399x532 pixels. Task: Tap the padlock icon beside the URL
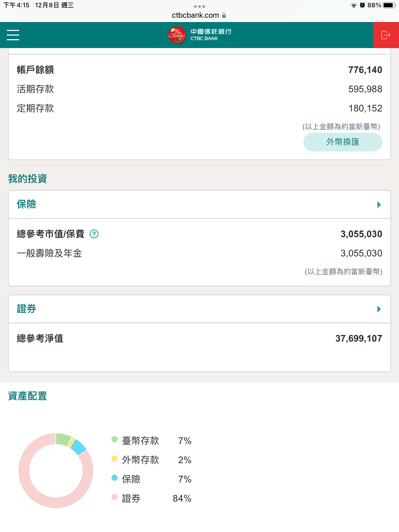pyautogui.click(x=224, y=15)
